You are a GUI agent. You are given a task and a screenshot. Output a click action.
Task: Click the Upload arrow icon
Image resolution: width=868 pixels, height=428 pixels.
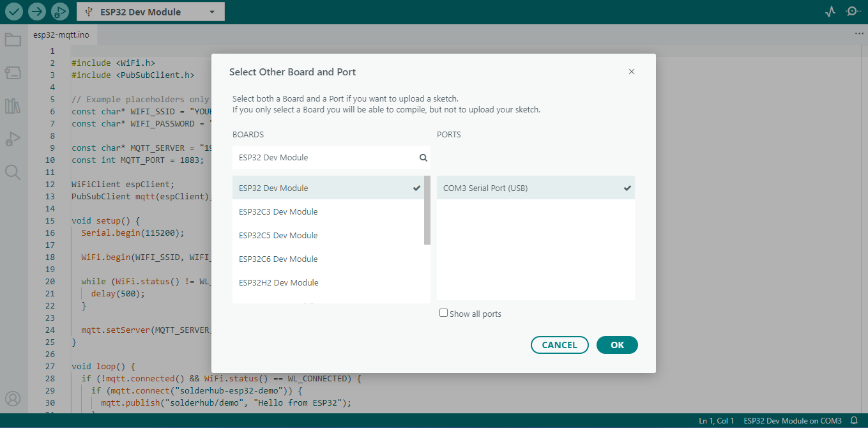click(38, 11)
